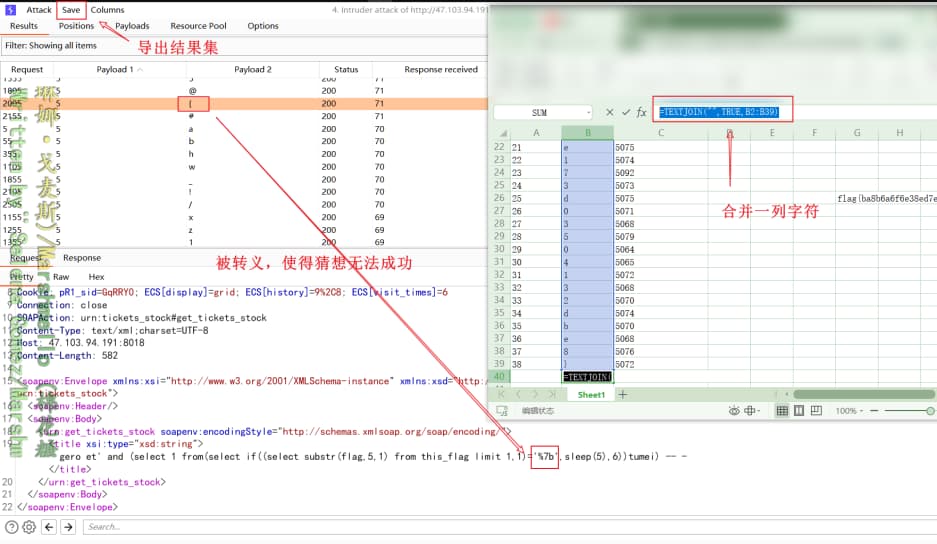Sort by Payload 1 column header

120,69
